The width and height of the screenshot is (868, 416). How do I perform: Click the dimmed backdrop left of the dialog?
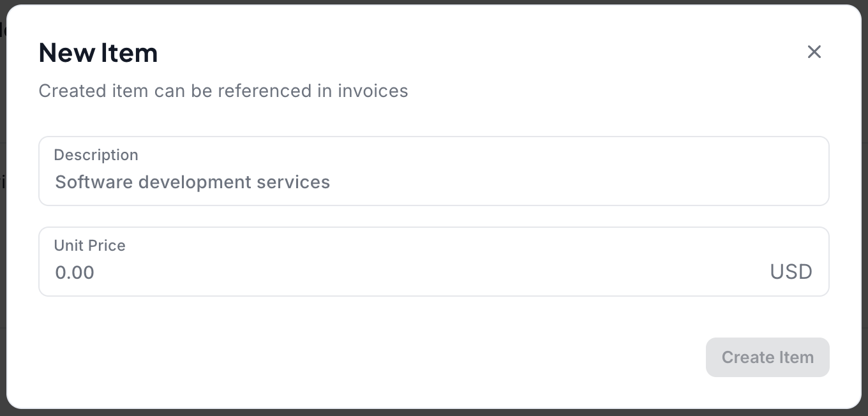(x=3, y=255)
